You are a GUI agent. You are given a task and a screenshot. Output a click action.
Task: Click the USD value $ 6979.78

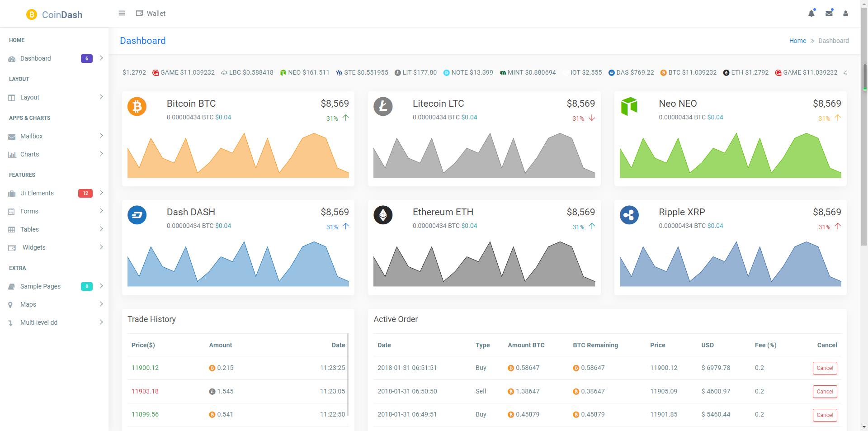(716, 368)
